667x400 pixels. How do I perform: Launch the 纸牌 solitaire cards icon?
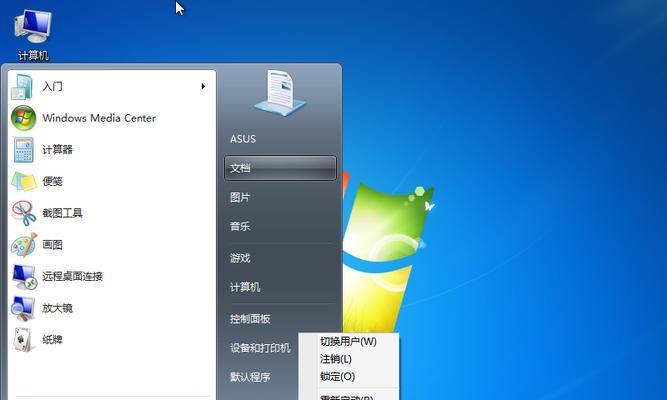[x=23, y=340]
